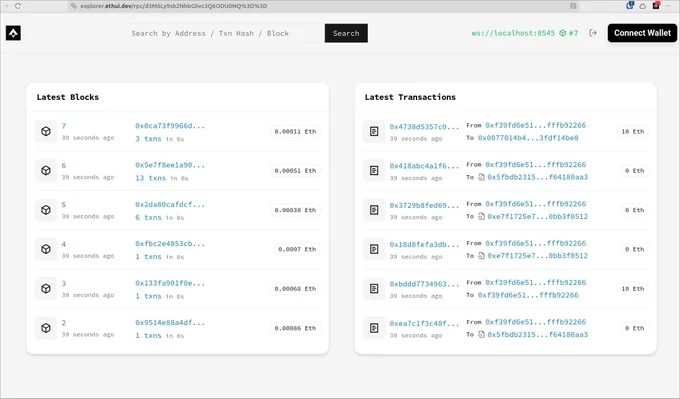Open block hash 0x133fa901f0e...

170,283
